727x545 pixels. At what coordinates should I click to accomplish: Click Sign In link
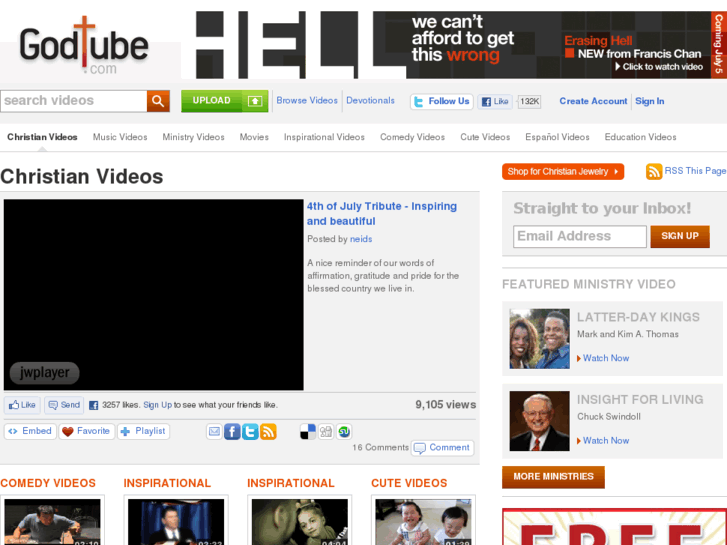coord(650,101)
